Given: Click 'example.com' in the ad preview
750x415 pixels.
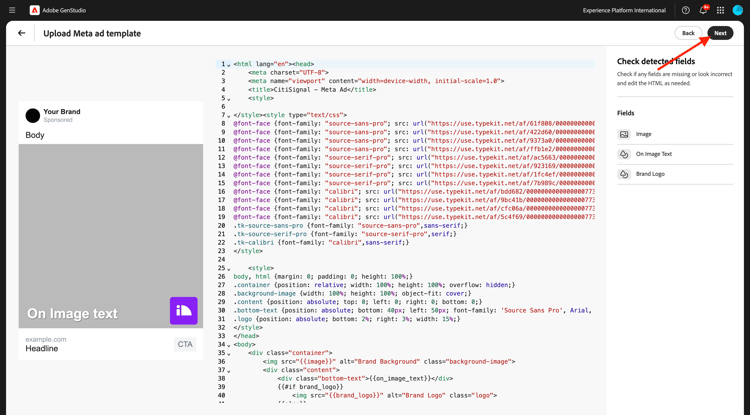Looking at the screenshot, I should click(46, 339).
